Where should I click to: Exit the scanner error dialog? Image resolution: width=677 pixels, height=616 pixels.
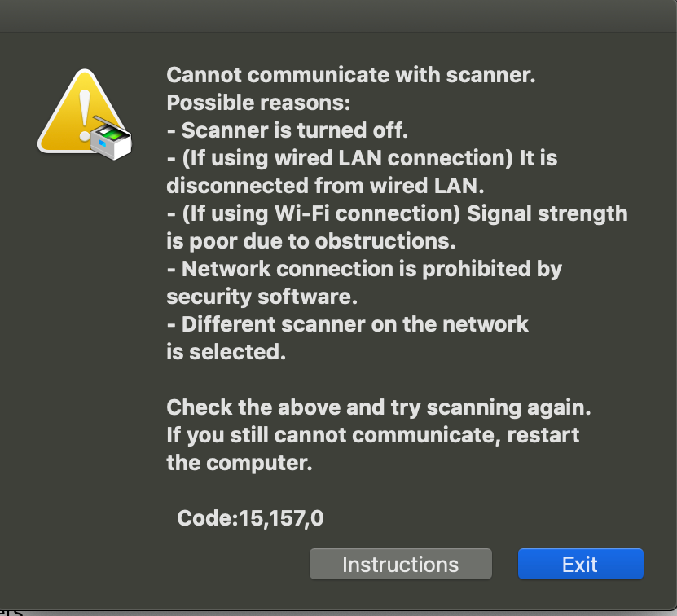coord(580,564)
